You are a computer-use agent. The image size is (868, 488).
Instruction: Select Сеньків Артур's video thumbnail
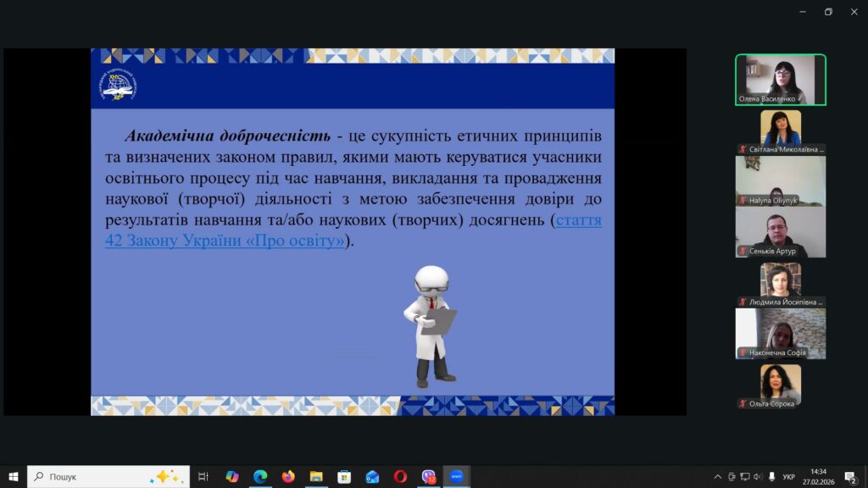pyautogui.click(x=780, y=232)
